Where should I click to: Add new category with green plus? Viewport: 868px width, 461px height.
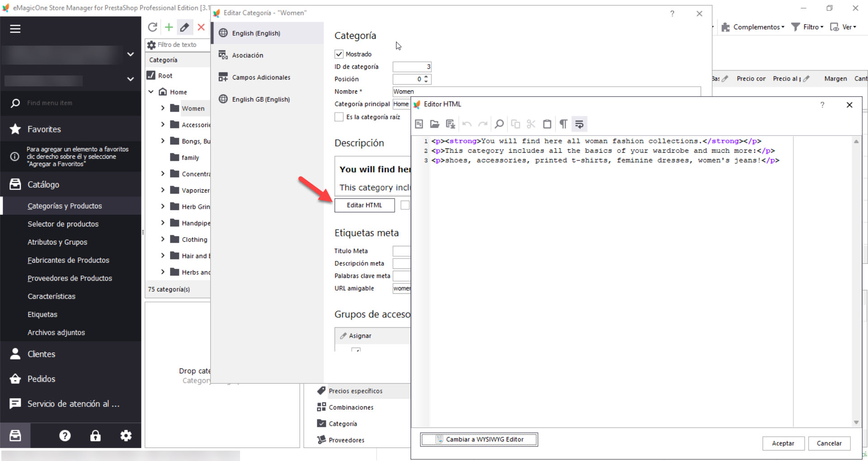click(x=169, y=27)
